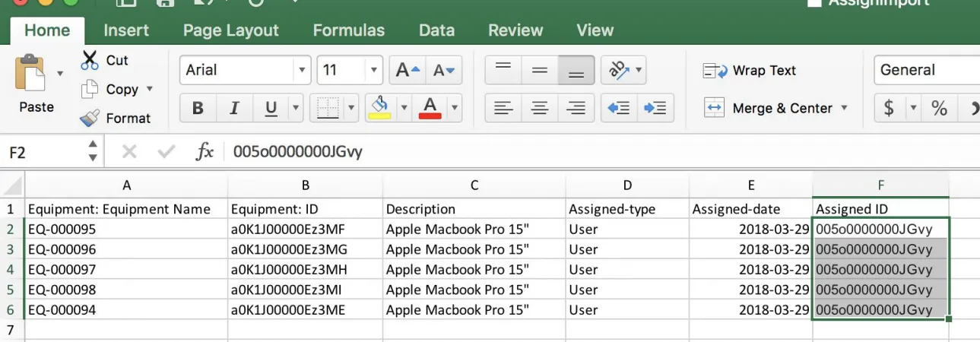This screenshot has height=342, width=980.
Task: Click the Assigned ID header cell
Action: click(880, 208)
